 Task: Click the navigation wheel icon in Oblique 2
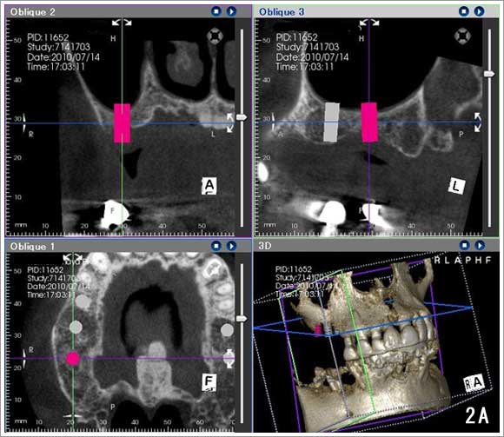pyautogui.click(x=215, y=36)
